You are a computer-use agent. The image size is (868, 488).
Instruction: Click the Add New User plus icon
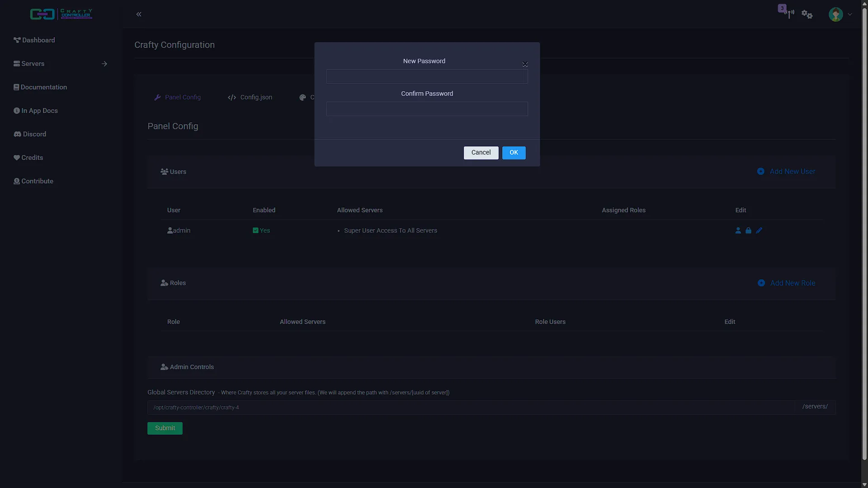(x=761, y=172)
